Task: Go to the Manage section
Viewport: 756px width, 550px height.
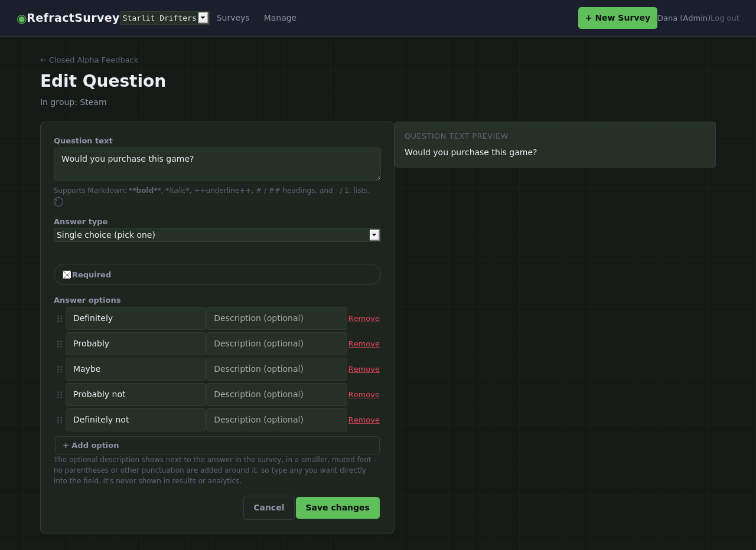Action: pos(280,18)
